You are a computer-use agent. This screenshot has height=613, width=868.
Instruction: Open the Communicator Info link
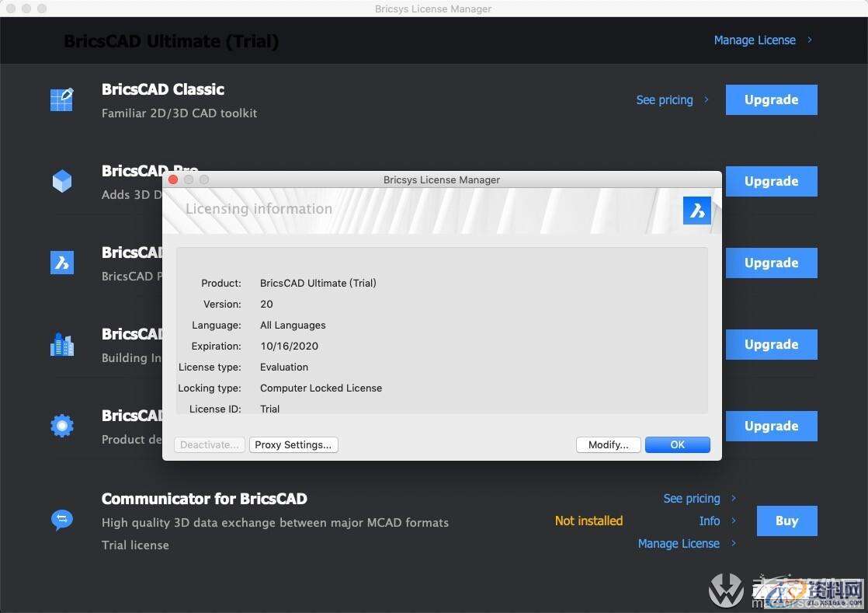coord(710,521)
